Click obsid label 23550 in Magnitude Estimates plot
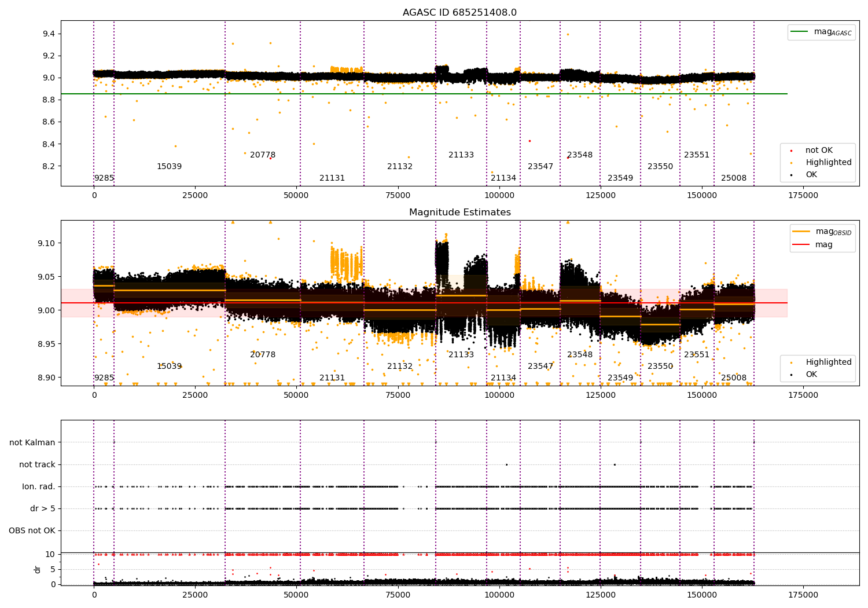This screenshot has height=608, width=868. coord(660,367)
